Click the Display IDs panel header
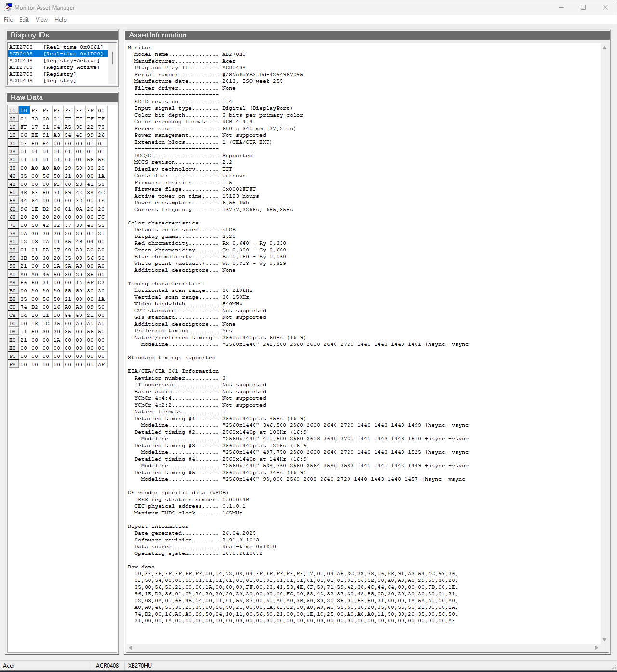 (x=62, y=35)
